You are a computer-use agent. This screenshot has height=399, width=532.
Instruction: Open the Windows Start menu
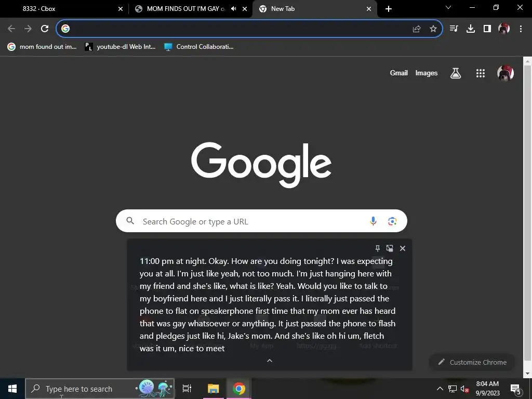tap(12, 389)
